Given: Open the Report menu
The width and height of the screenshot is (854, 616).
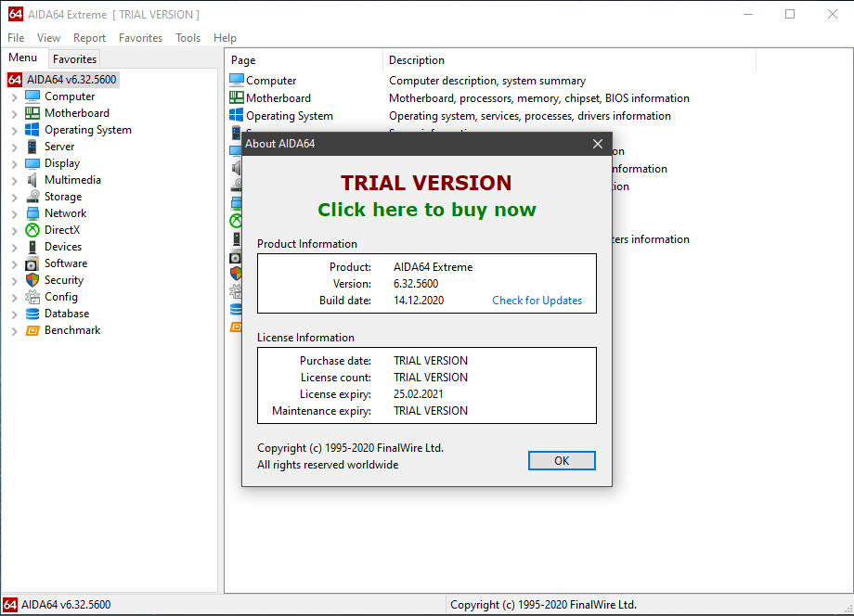Looking at the screenshot, I should click(89, 37).
